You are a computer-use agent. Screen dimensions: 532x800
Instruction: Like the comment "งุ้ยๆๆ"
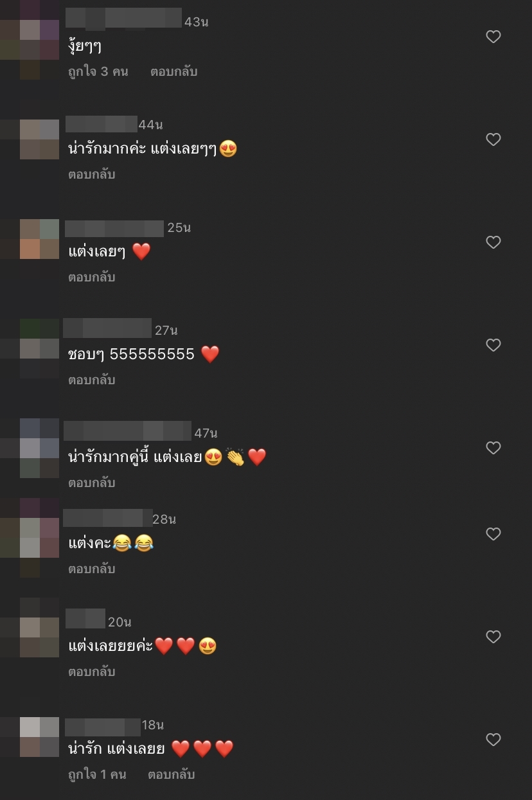point(493,37)
